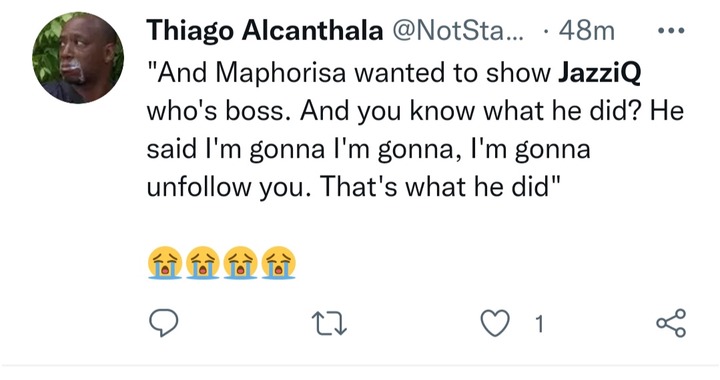Retweet this post using the arrows icon
Image resolution: width=720 pixels, height=380 pixels.
point(329,323)
